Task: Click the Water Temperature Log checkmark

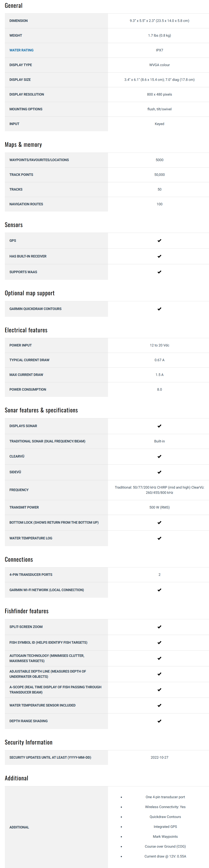Action: click(x=159, y=538)
